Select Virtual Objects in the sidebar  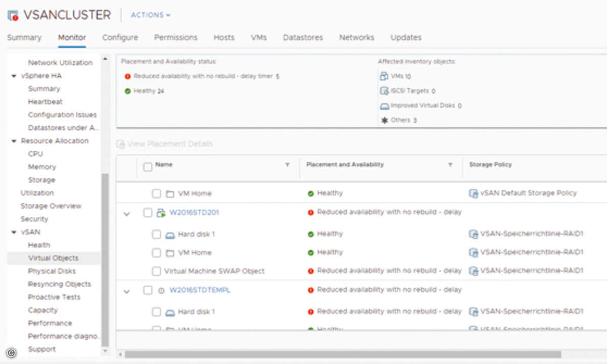53,258
